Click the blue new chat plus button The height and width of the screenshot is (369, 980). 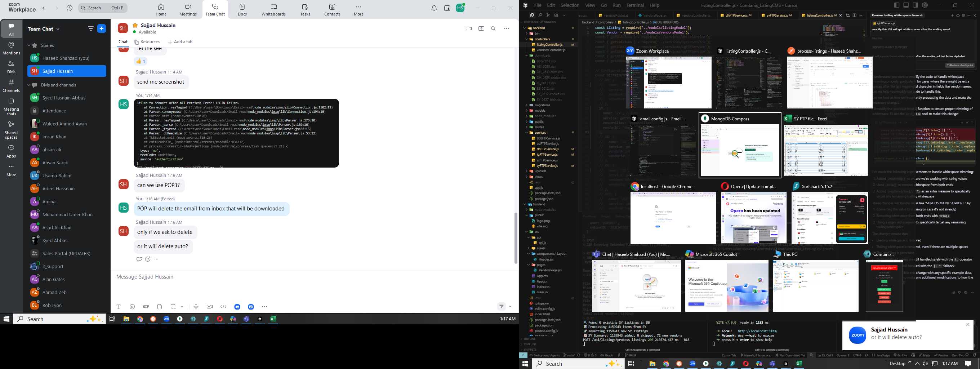tap(102, 28)
